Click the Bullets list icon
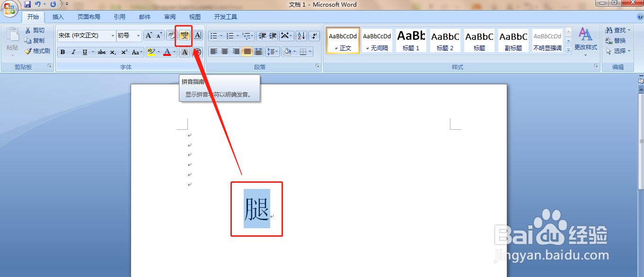644x277 pixels. coord(213,36)
